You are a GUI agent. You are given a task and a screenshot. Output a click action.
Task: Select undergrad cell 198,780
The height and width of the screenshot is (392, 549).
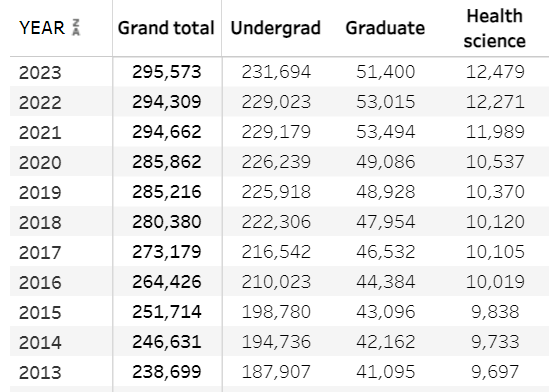[x=276, y=312]
